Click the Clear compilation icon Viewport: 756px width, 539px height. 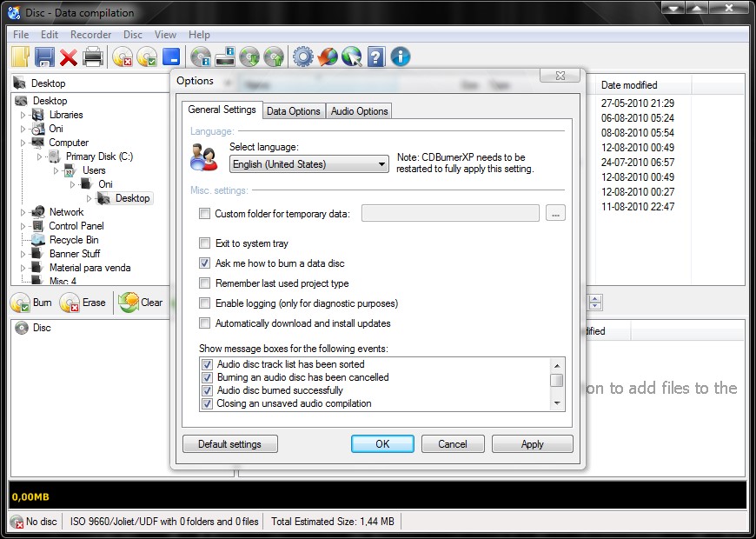click(x=141, y=303)
